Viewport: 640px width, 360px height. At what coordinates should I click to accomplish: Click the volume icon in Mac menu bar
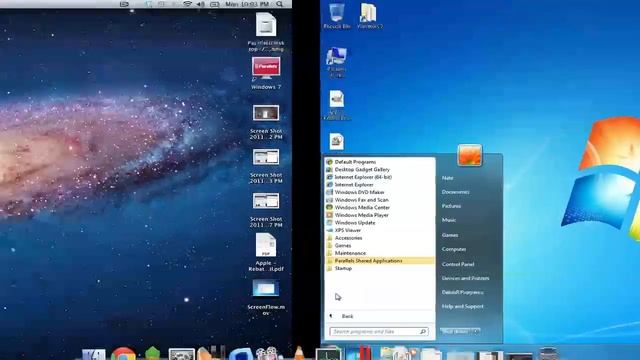pos(200,4)
